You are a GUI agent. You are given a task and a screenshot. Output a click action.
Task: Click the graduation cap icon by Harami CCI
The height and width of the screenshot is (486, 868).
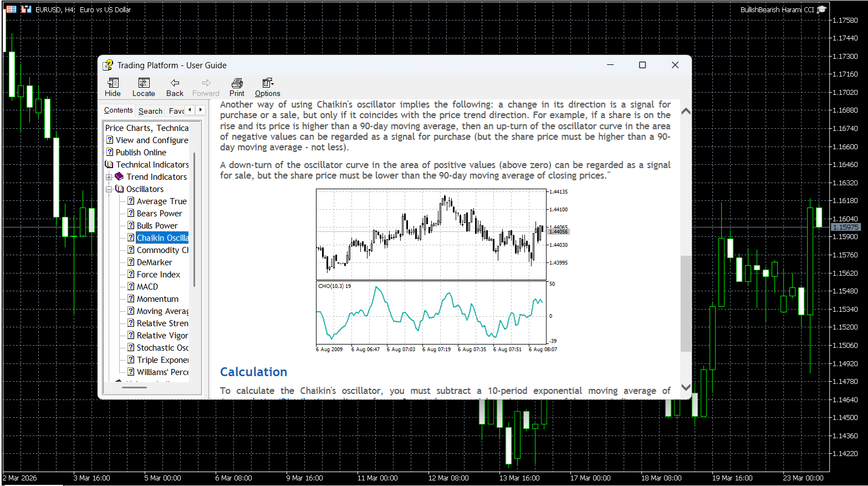(x=822, y=9)
